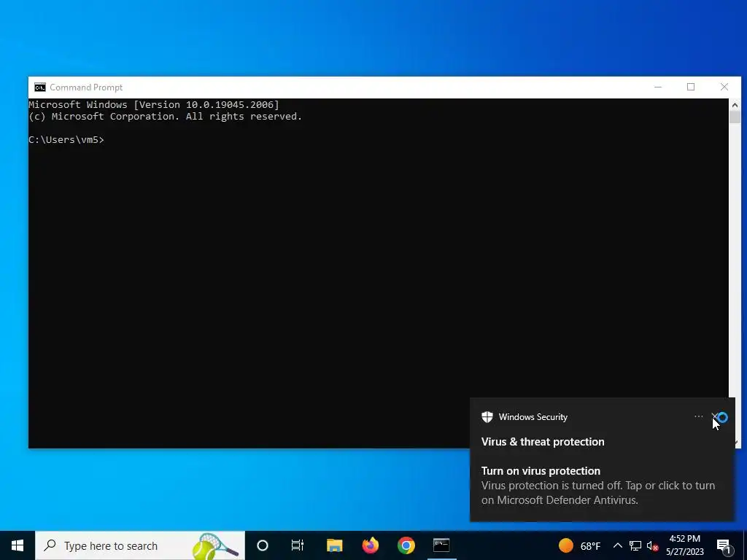Viewport: 747px width, 560px height.
Task: Maximize the Command Prompt window
Action: (691, 87)
